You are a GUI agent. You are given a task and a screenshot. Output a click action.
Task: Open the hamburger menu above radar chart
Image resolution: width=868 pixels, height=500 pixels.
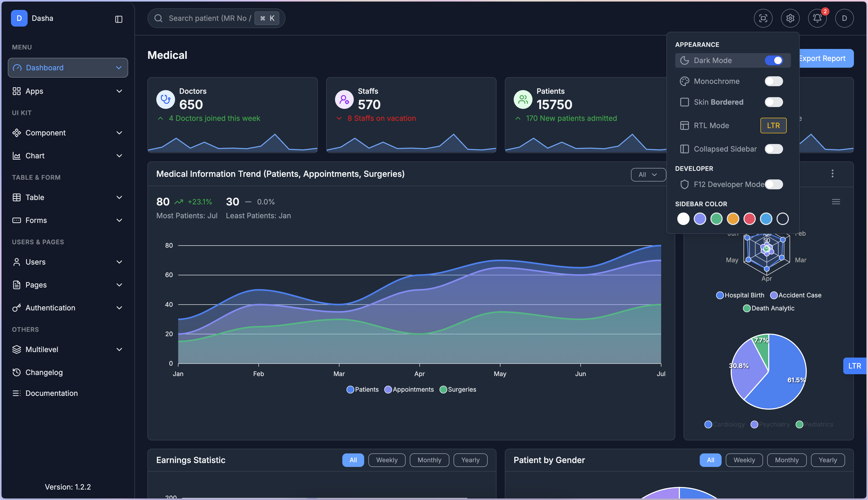click(x=836, y=202)
